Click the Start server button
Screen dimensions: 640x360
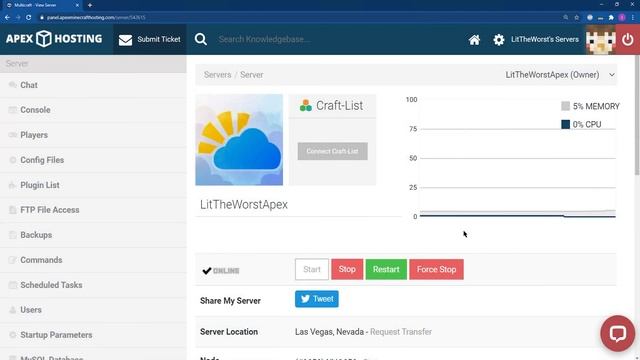click(x=312, y=269)
